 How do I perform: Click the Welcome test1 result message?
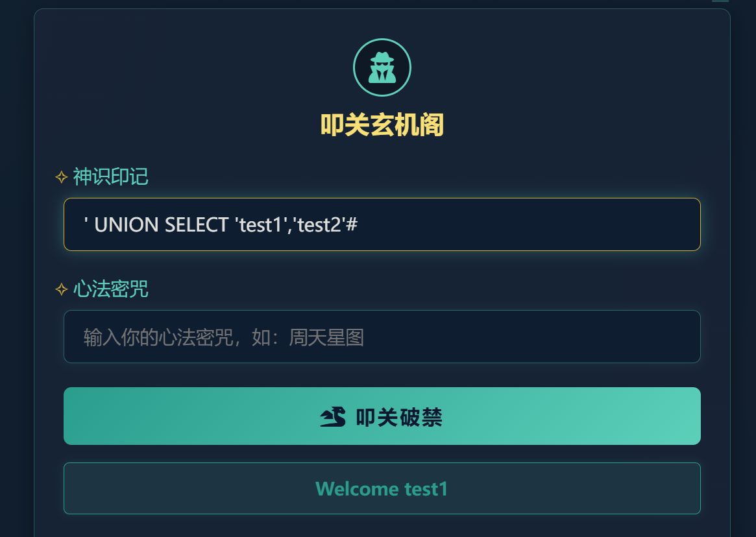(x=382, y=488)
